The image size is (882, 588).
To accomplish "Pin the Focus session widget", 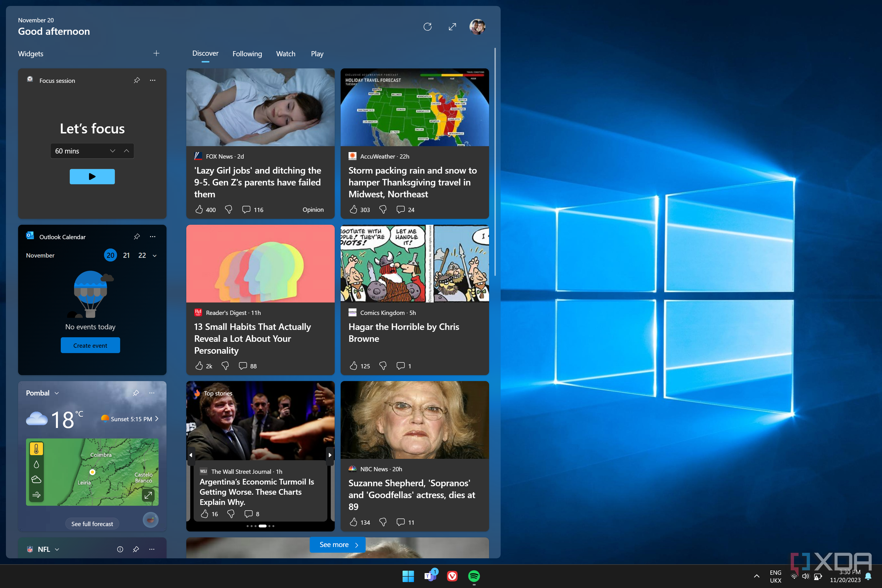I will [137, 80].
